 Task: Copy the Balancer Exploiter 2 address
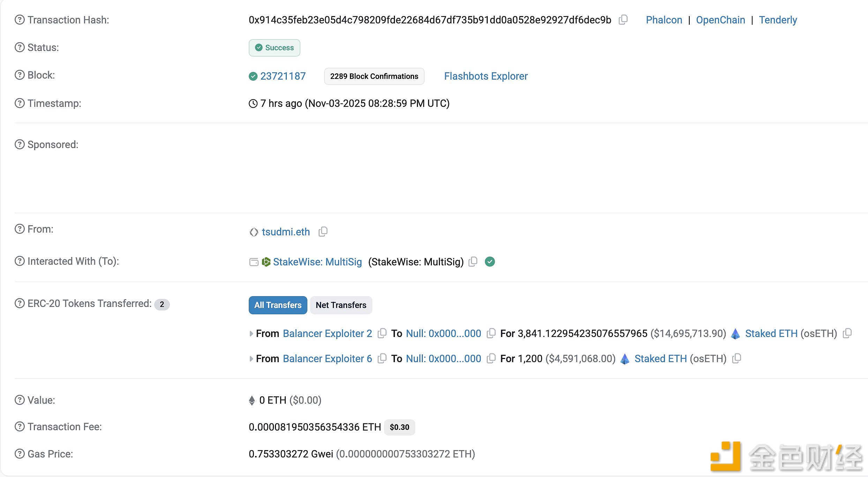[382, 333]
